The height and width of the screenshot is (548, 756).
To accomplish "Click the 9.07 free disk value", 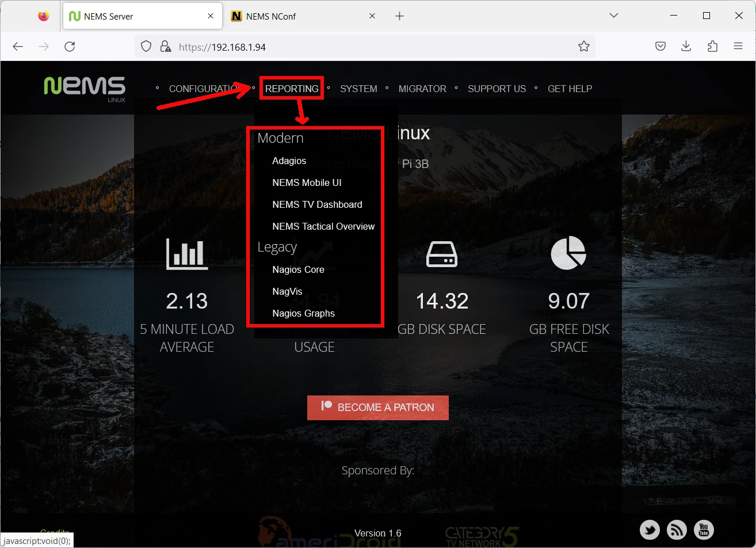I will (568, 301).
